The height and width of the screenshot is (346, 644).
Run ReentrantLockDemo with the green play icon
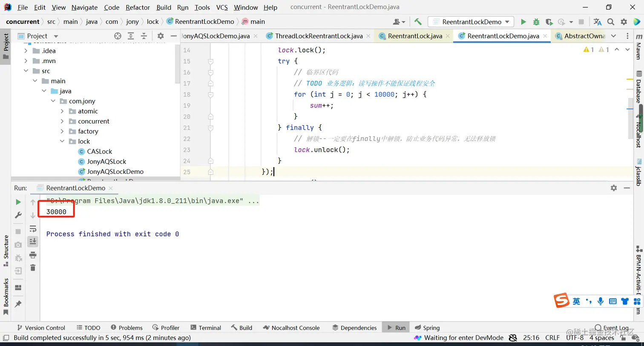[523, 22]
